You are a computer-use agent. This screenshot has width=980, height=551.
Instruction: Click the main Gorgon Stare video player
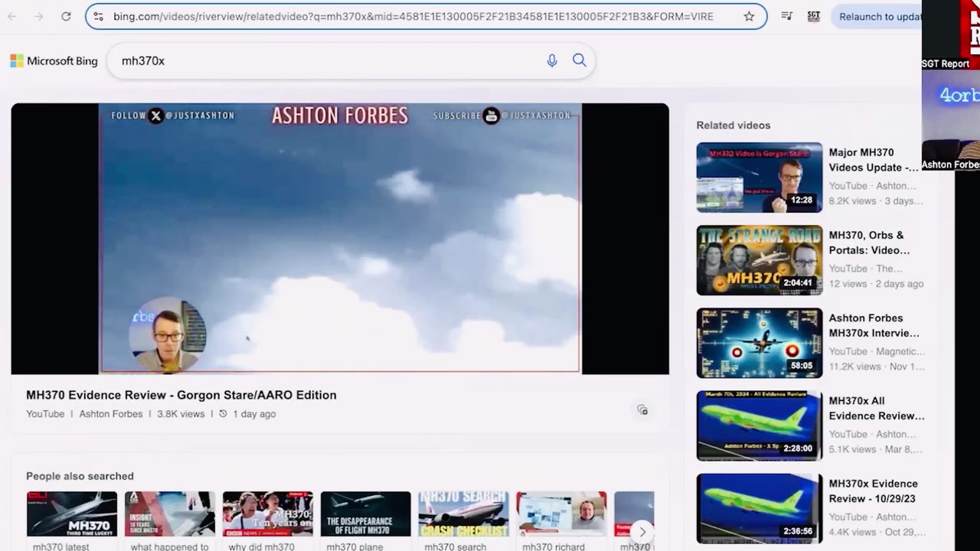coord(340,239)
